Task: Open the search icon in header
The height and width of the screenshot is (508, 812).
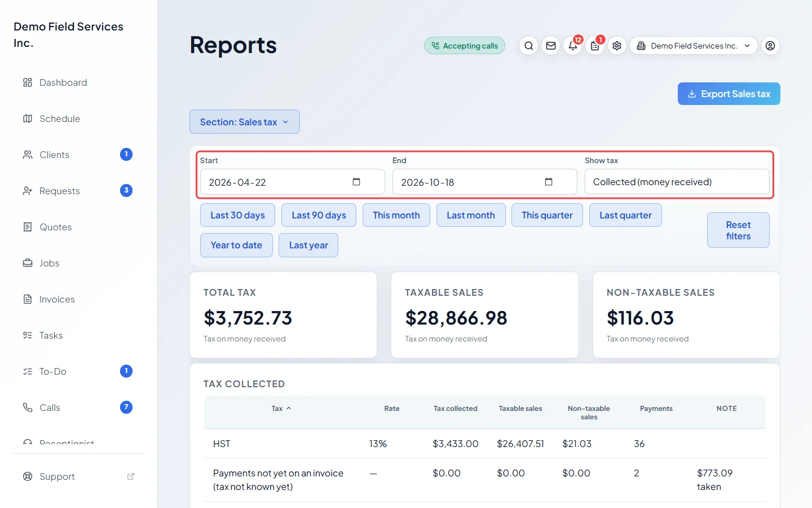Action: (528, 46)
